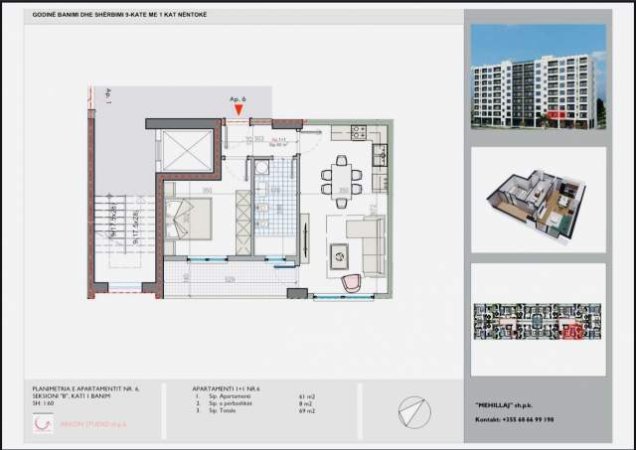The width and height of the screenshot is (636, 450).
Task: Click the floor key plan thumbnail
Action: [x=538, y=321]
